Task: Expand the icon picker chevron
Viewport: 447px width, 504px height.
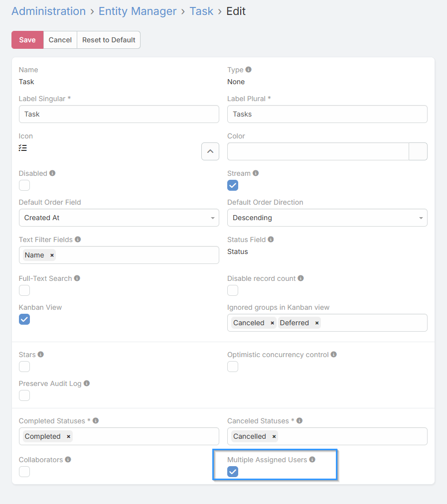Action: click(x=210, y=151)
